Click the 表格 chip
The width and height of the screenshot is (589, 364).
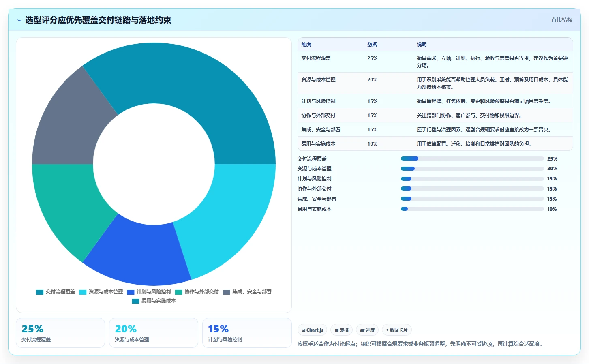[x=342, y=330]
